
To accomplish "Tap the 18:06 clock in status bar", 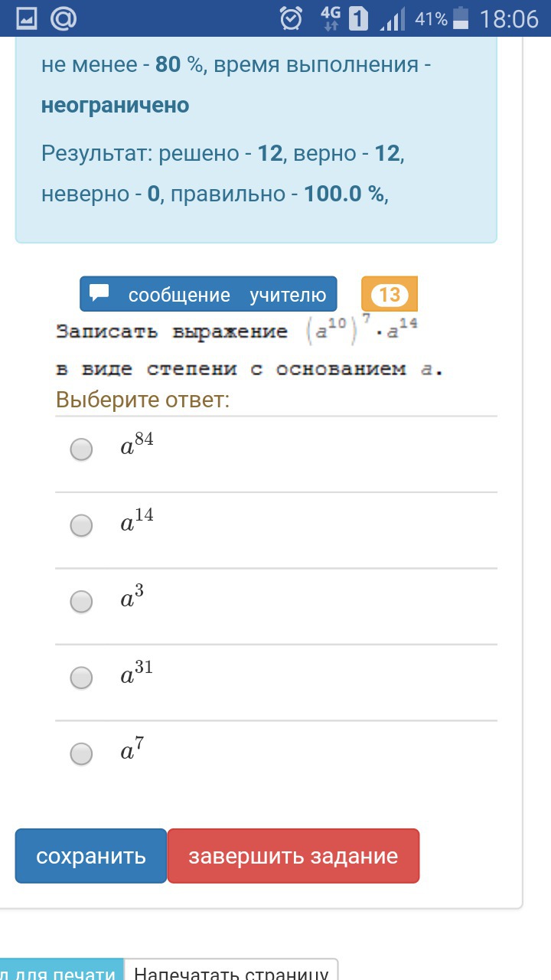I will (510, 18).
